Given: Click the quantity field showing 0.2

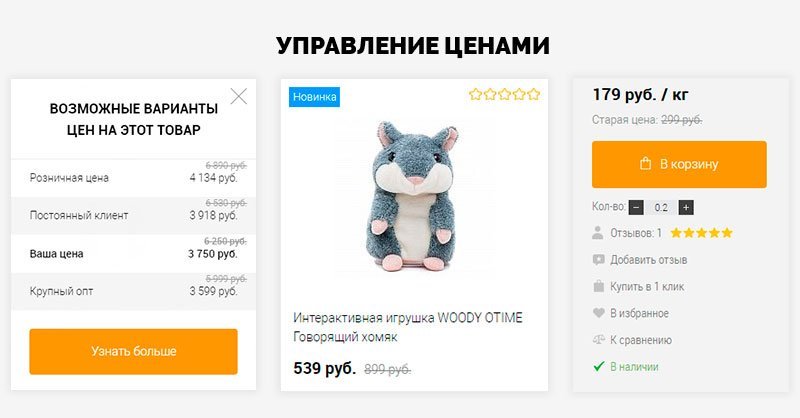Looking at the screenshot, I should point(661,207).
